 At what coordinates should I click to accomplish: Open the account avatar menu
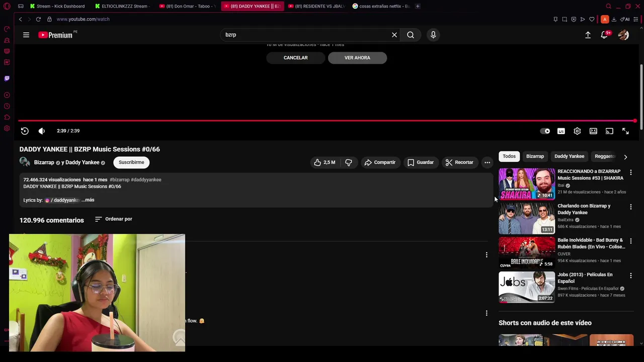click(623, 35)
